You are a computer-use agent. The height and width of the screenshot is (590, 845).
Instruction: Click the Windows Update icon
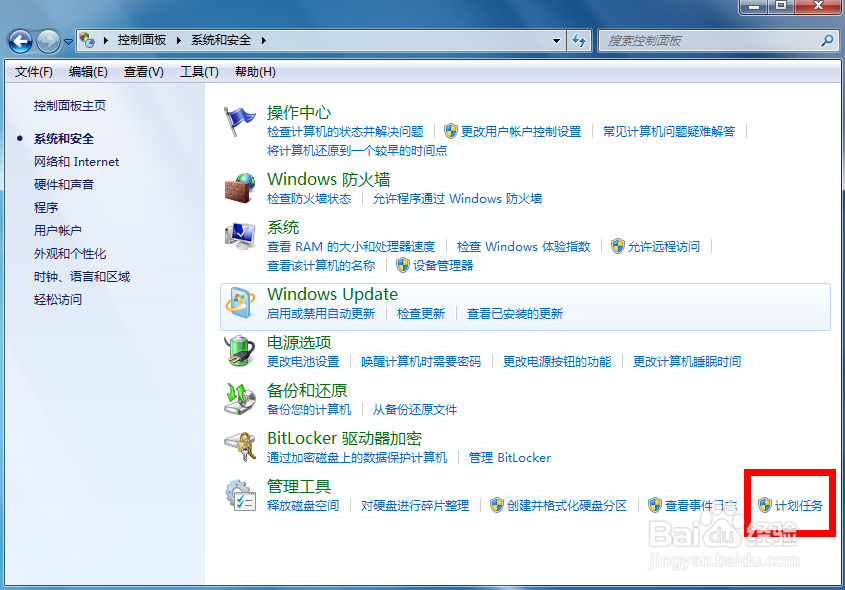pyautogui.click(x=239, y=303)
